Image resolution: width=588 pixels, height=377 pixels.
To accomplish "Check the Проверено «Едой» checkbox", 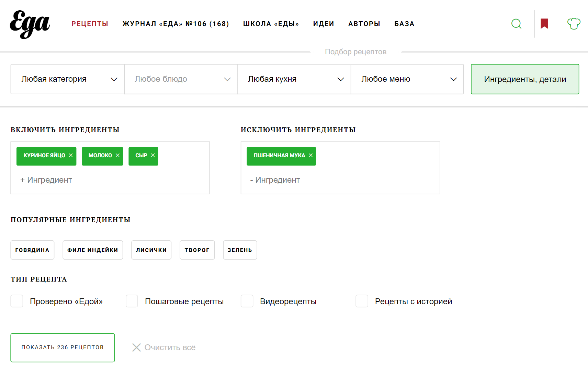I will [17, 301].
